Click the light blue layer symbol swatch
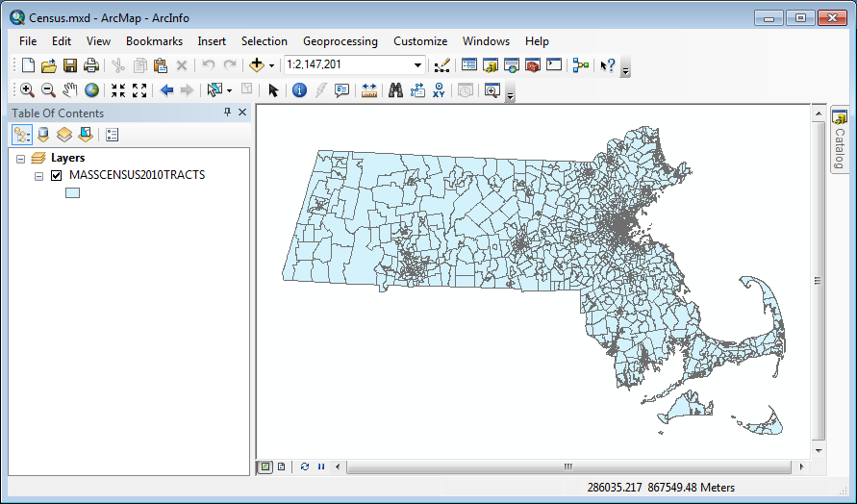The image size is (857, 504). point(72,192)
